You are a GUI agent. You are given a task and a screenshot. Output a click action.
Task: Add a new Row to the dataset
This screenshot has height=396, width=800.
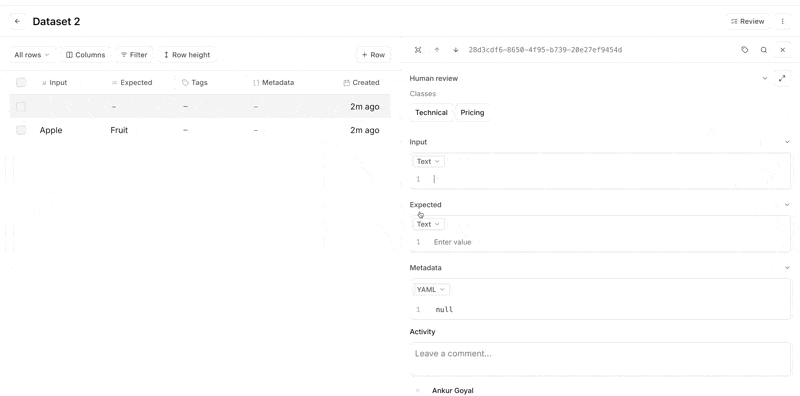click(373, 55)
